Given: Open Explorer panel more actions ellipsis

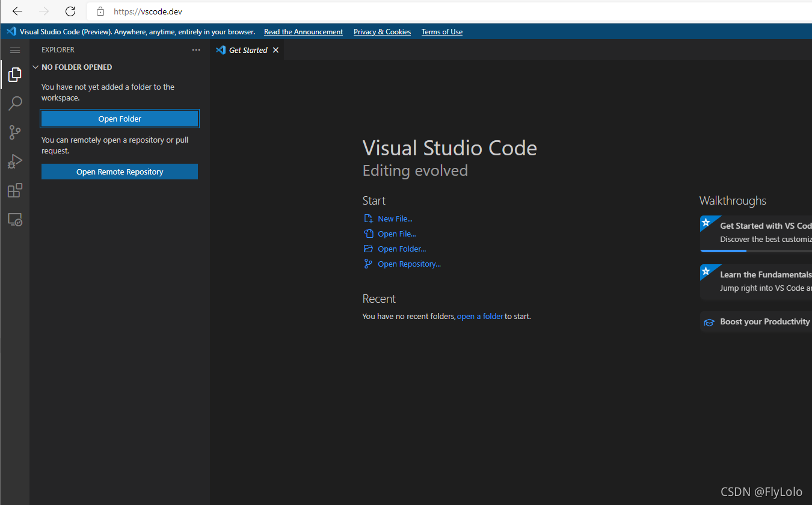Looking at the screenshot, I should coord(196,50).
